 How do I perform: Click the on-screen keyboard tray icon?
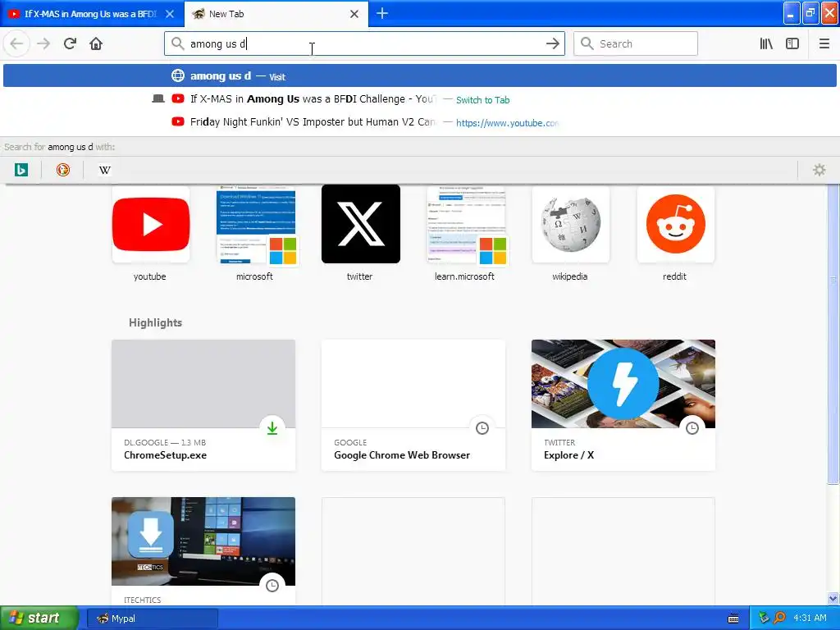click(x=733, y=619)
